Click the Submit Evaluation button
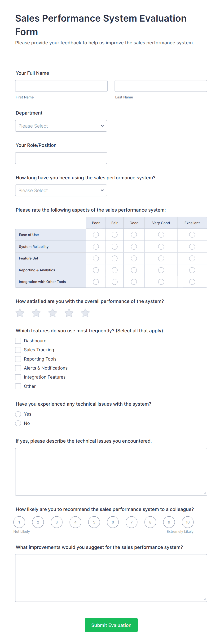Screen dimensions: 220x644 111,625
